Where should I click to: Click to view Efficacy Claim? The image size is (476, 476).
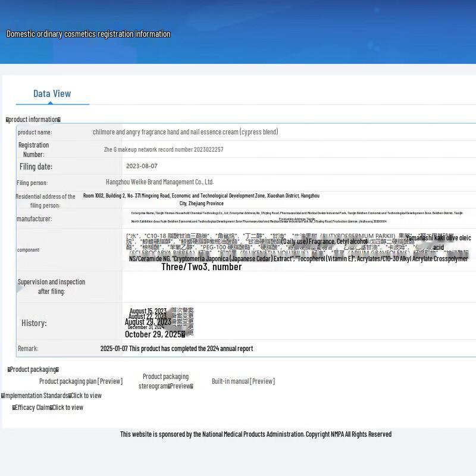click(x=68, y=408)
